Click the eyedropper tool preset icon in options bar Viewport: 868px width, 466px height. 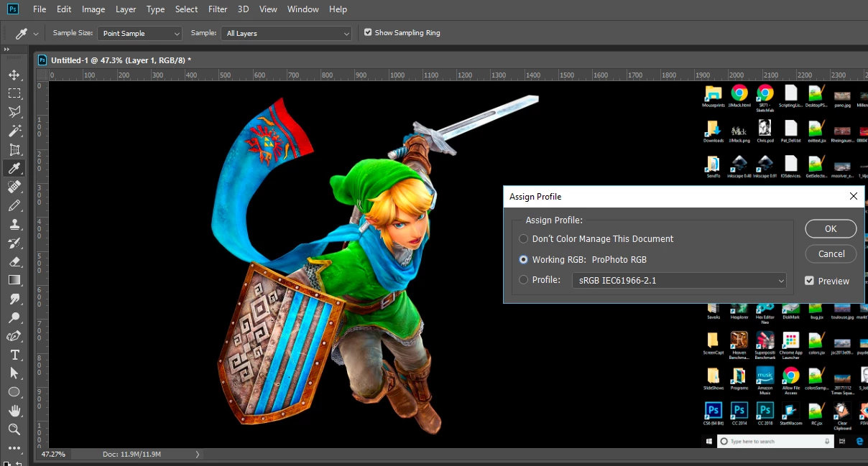tap(22, 33)
